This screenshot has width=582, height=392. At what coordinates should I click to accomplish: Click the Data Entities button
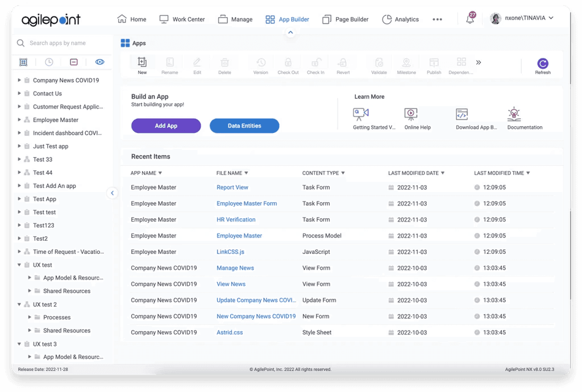244,126
